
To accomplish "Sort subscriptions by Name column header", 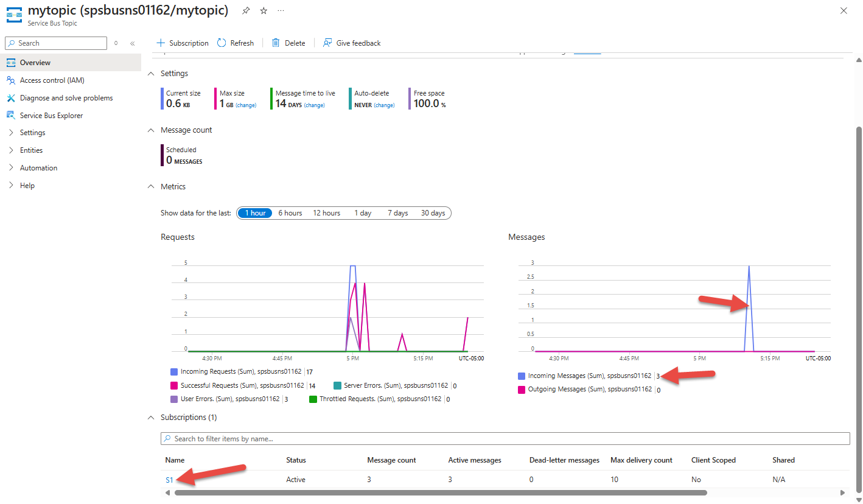I will click(x=175, y=460).
